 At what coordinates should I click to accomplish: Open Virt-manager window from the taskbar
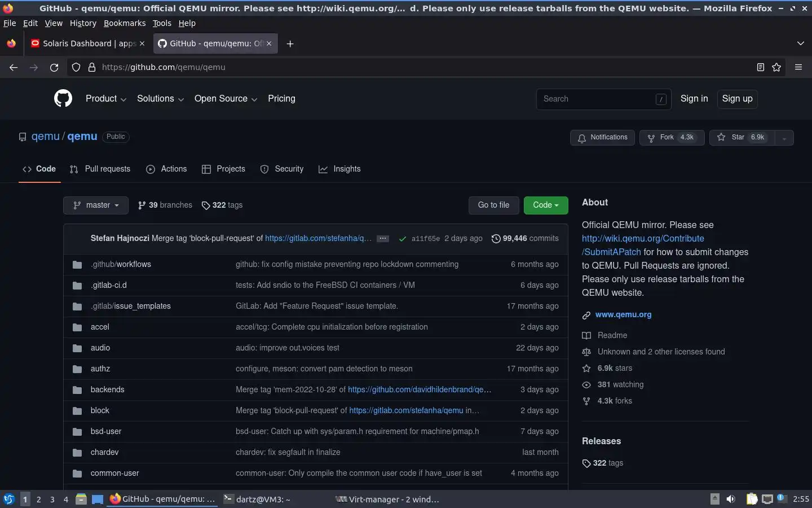coord(387,499)
